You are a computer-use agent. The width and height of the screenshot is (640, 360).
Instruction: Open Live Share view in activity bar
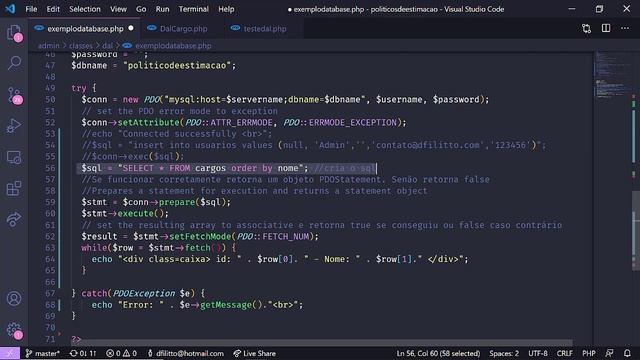[x=14, y=219]
